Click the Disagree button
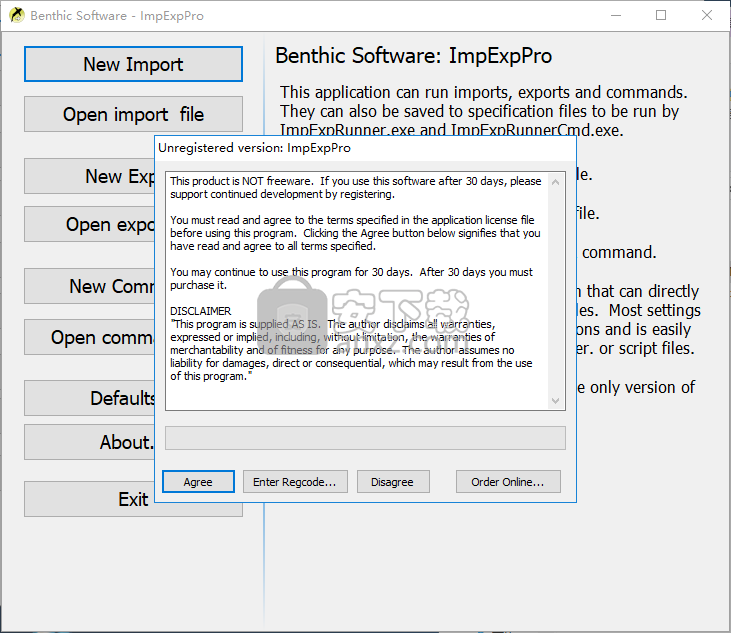This screenshot has width=731, height=633. coord(393,482)
